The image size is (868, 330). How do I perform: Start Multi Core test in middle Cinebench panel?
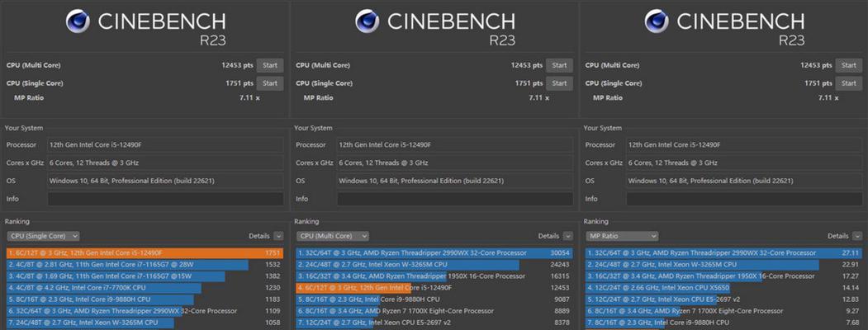(x=560, y=65)
